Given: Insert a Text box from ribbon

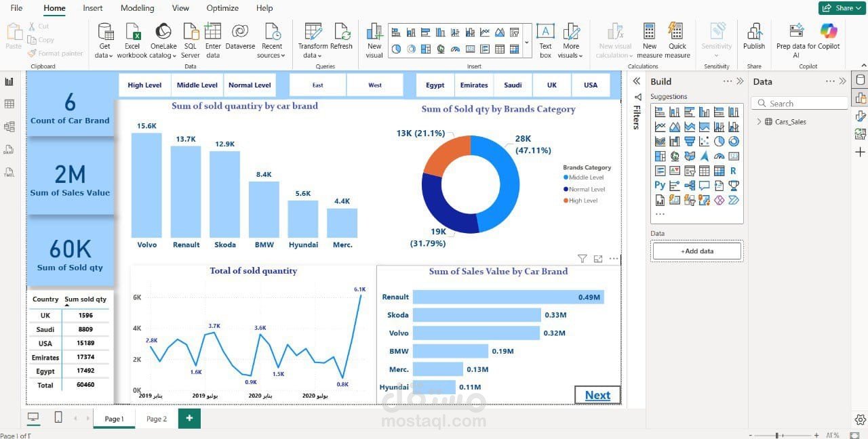Looking at the screenshot, I should point(545,41).
